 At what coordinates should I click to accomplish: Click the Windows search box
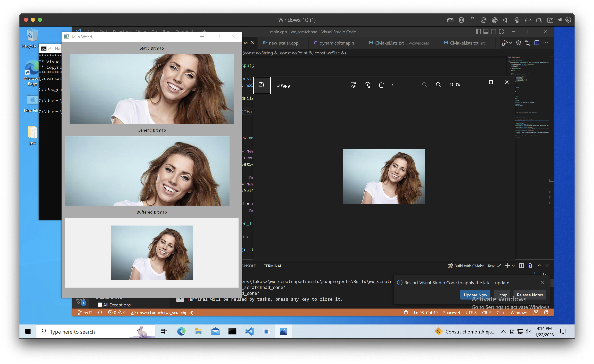[x=96, y=331]
